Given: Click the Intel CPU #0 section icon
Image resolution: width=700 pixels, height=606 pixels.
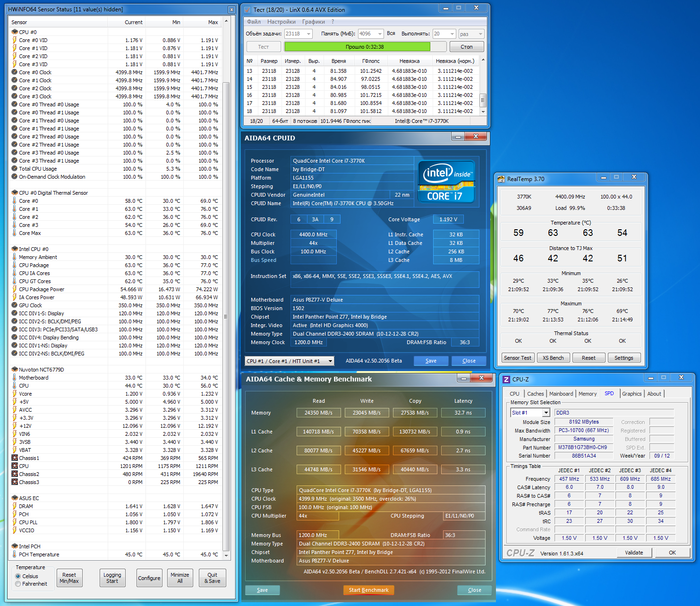Looking at the screenshot, I should point(15,249).
